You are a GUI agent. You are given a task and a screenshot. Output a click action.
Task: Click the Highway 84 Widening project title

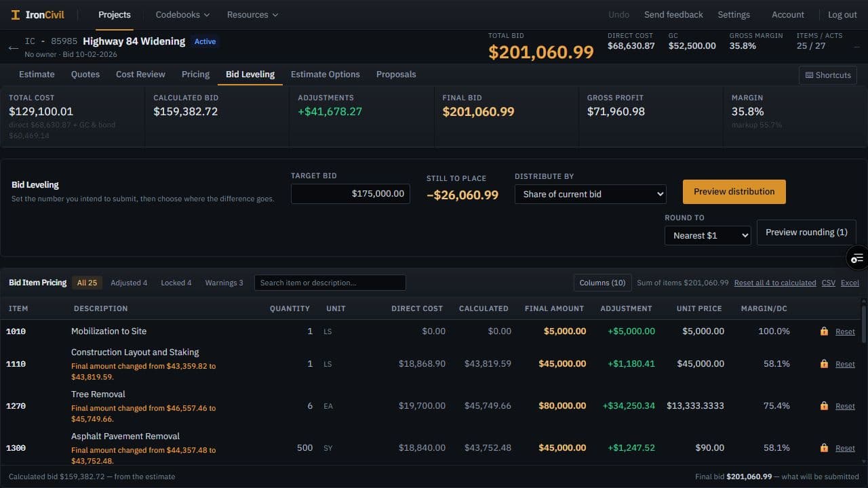(x=134, y=41)
